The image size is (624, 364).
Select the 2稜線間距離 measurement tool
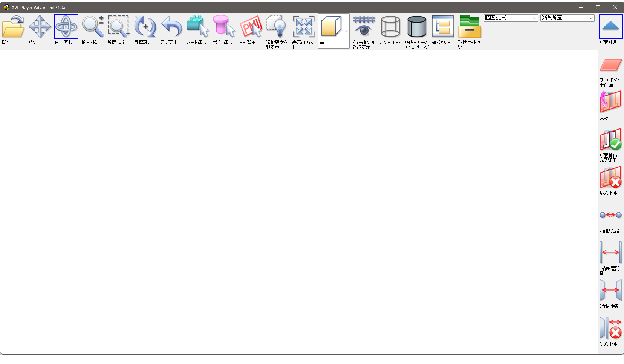coord(611,253)
